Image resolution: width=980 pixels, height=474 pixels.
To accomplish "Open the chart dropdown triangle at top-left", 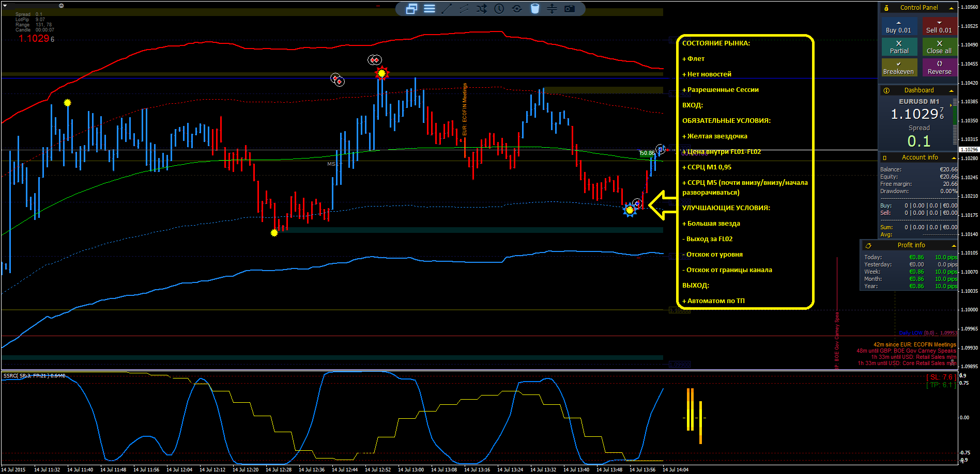I will (5, 6).
